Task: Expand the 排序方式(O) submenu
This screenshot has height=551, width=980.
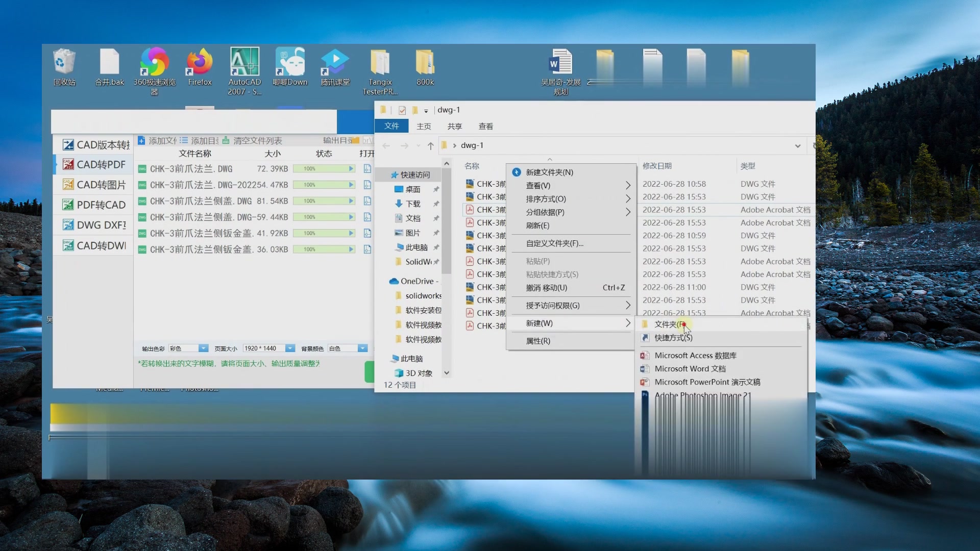Action: (571, 199)
